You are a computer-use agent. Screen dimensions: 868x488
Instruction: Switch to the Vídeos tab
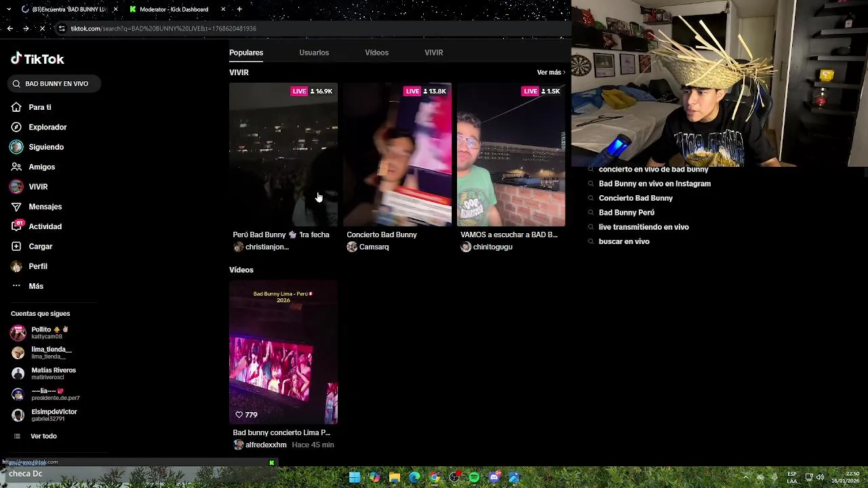pyautogui.click(x=376, y=52)
